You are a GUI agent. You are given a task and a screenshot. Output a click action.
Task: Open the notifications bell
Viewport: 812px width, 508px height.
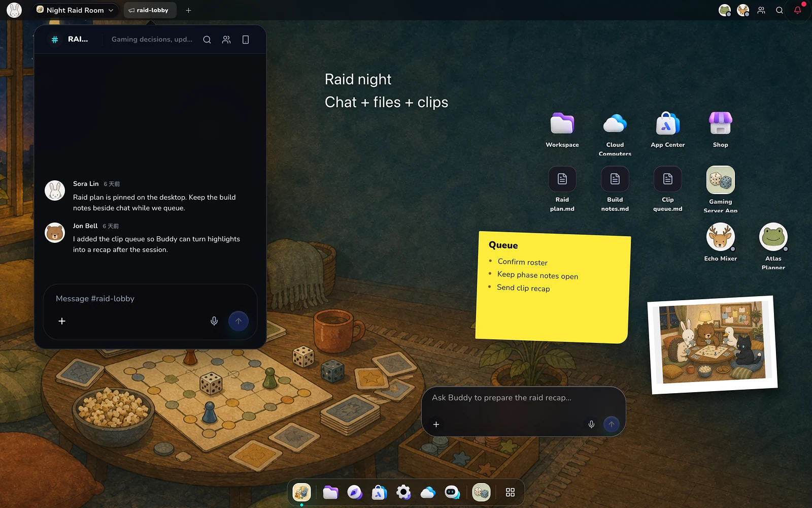797,10
